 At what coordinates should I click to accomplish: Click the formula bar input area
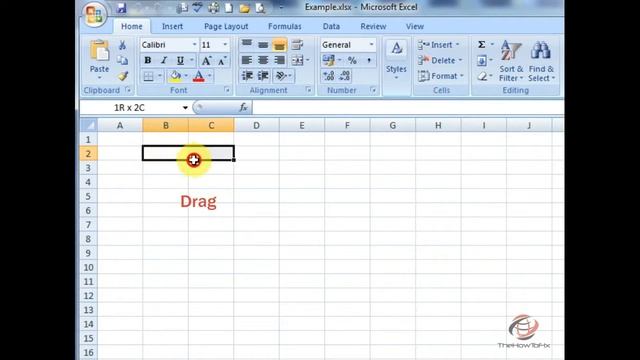tap(408, 108)
